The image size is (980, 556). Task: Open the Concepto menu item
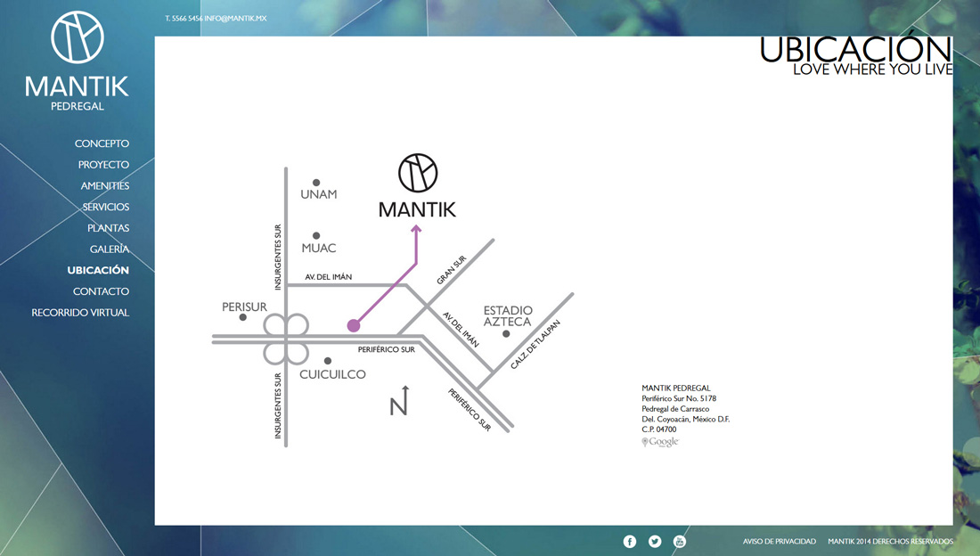tap(102, 143)
